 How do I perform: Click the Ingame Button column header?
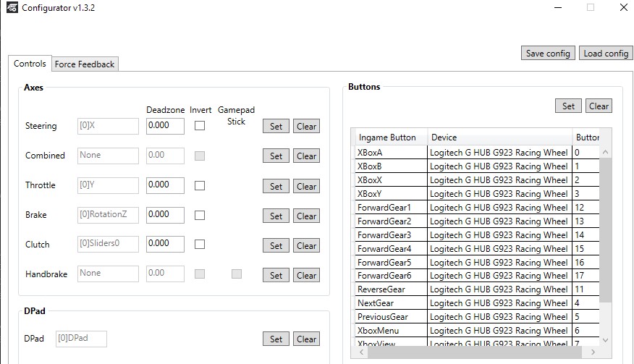(x=389, y=137)
